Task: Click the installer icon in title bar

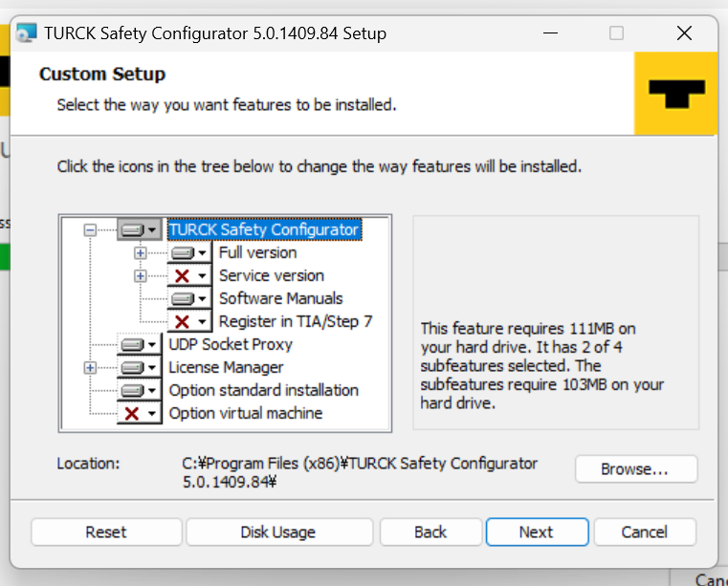Action: tap(26, 33)
